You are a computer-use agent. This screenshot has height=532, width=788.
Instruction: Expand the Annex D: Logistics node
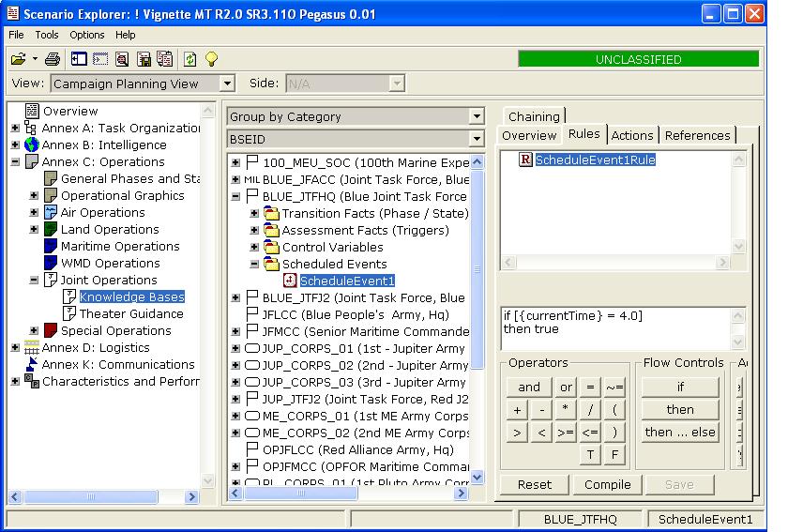(15, 348)
